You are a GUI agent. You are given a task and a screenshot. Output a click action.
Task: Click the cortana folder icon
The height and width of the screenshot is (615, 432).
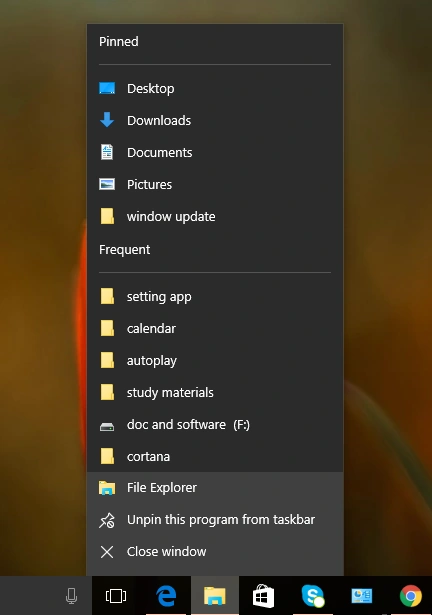(x=107, y=456)
